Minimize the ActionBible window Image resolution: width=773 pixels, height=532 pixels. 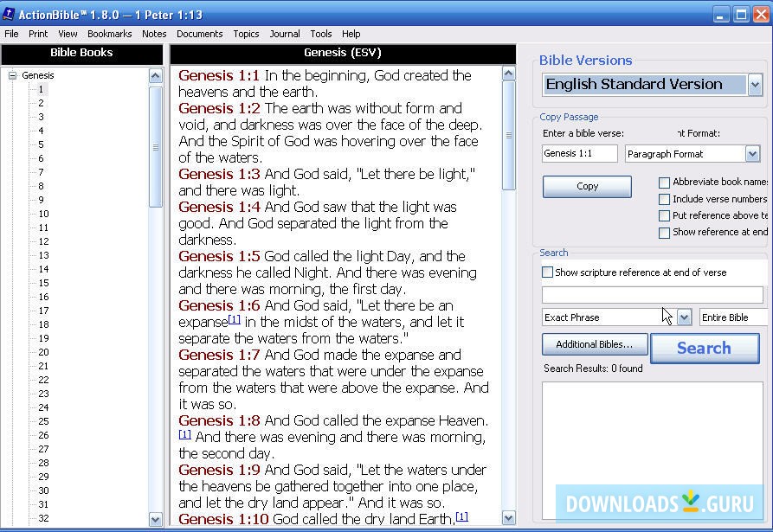[x=721, y=15]
